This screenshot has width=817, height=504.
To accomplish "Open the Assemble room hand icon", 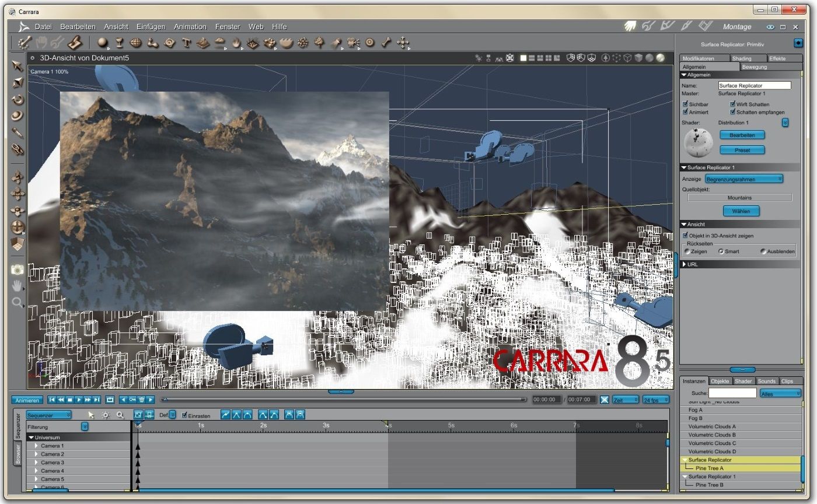I will 630,26.
